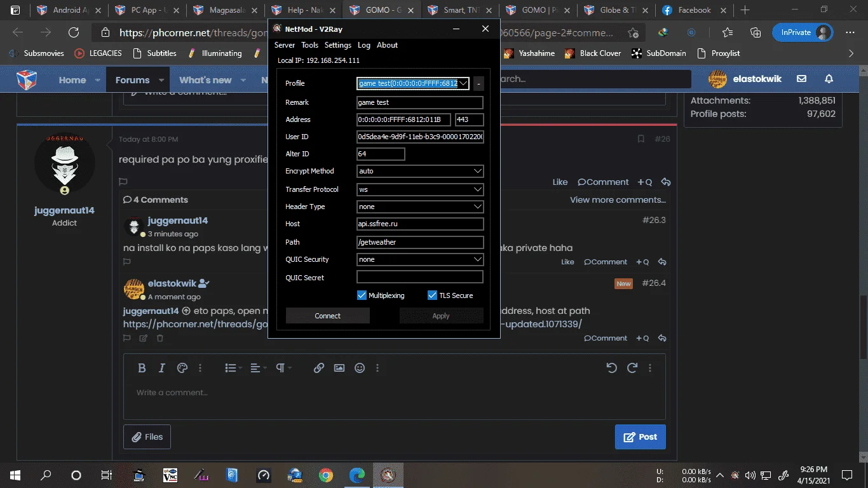Like post #26
The height and width of the screenshot is (488, 868).
point(560,182)
